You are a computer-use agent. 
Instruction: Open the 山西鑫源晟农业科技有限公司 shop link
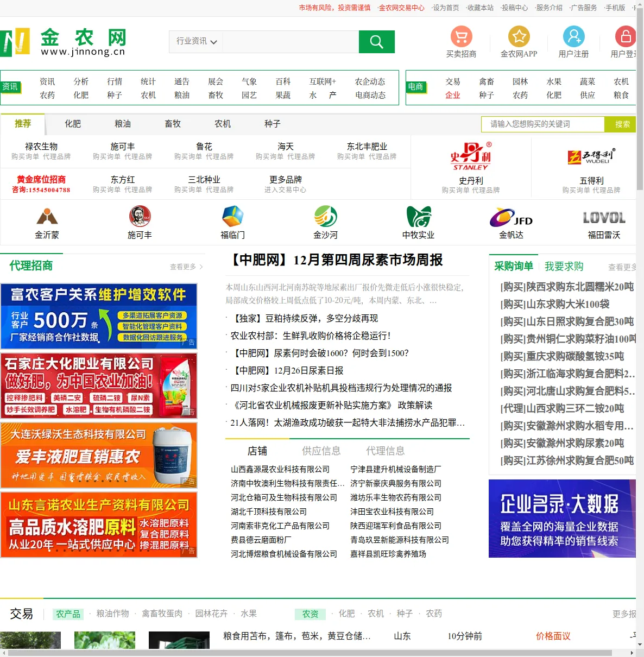[x=280, y=469]
